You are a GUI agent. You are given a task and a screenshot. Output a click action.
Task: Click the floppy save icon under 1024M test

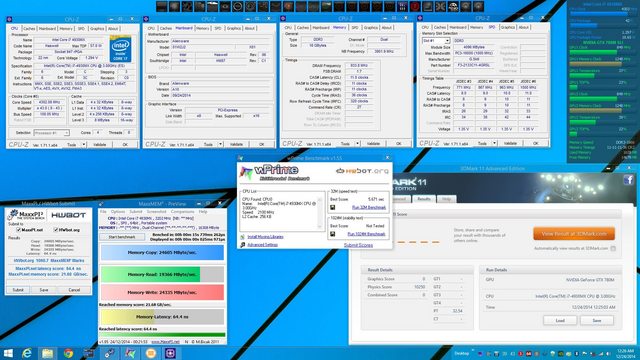click(x=333, y=234)
